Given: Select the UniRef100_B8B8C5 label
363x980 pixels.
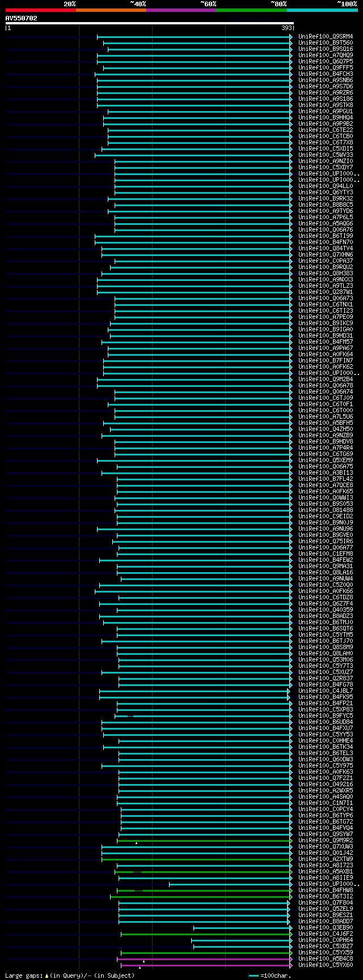Looking at the screenshot, I should [x=326, y=205].
